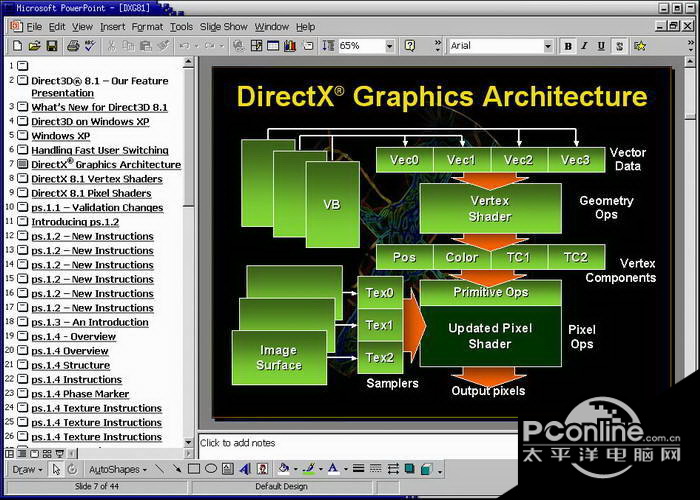
Task: Switch to Outline view button
Action: [x=21, y=454]
